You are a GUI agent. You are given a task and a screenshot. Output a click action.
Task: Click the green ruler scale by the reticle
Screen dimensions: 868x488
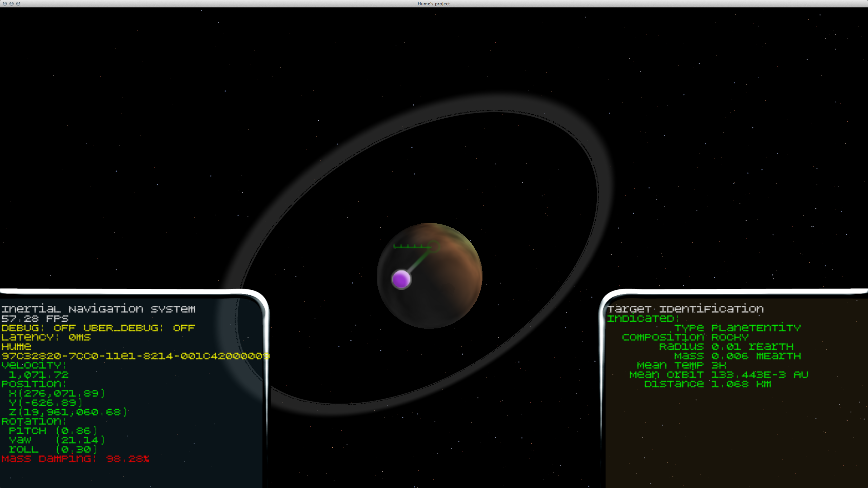412,246
